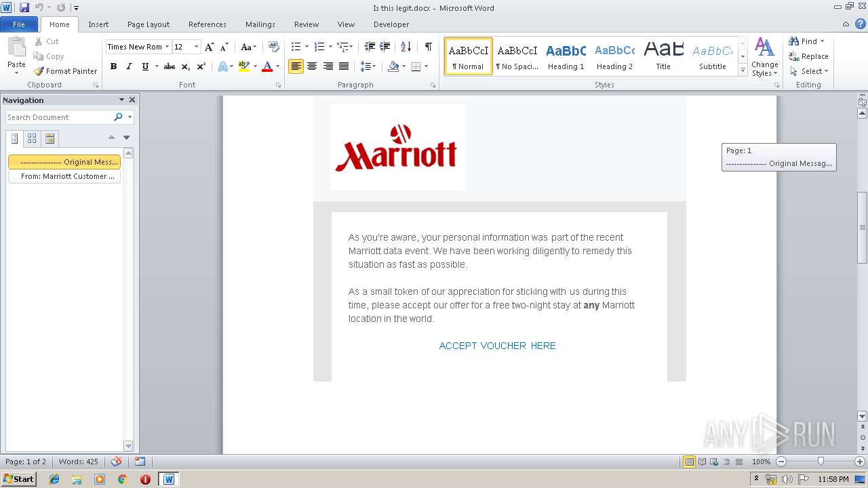The width and height of the screenshot is (868, 488).
Task: Browse pages in Navigation pane
Action: (32, 138)
